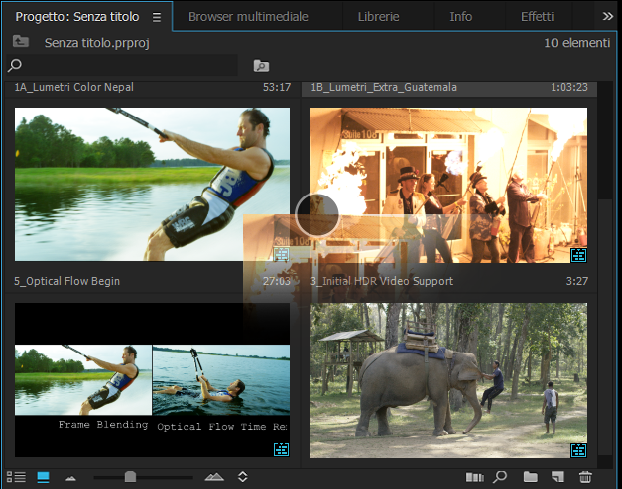Image resolution: width=622 pixels, height=489 pixels.
Task: Click the large mountain zoom-in icon
Action: [214, 477]
